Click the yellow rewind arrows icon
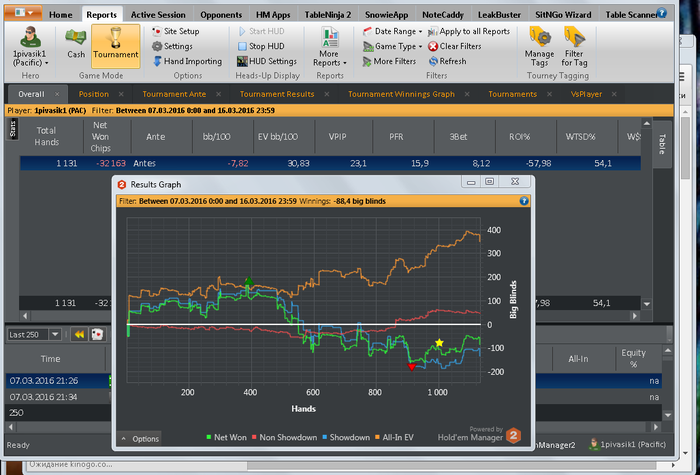Viewport: 700px width, 475px height. coord(79,334)
